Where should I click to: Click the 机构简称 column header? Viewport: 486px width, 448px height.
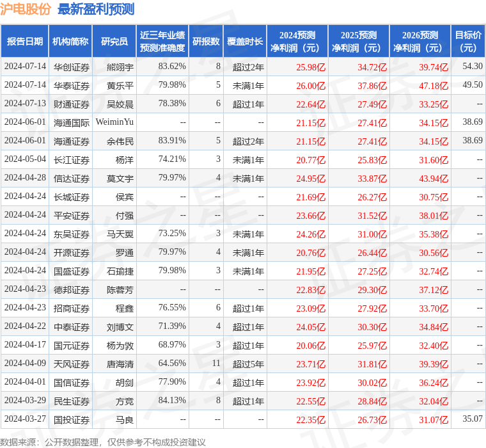click(x=70, y=41)
